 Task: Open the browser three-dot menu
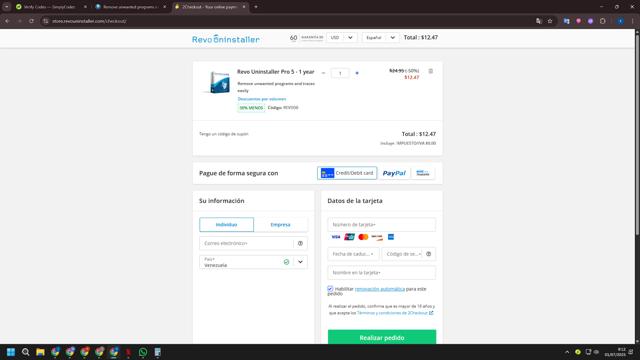point(632,21)
